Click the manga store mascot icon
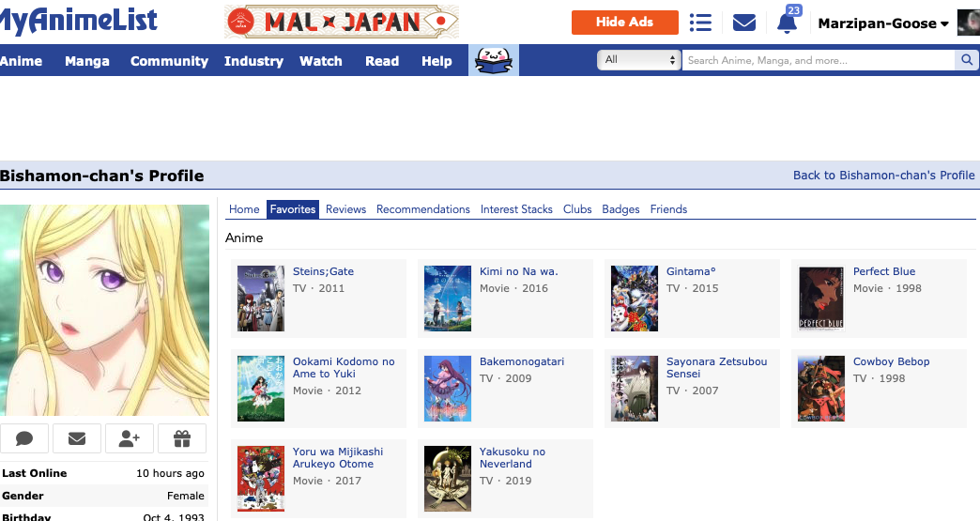980x521 pixels. [x=493, y=60]
